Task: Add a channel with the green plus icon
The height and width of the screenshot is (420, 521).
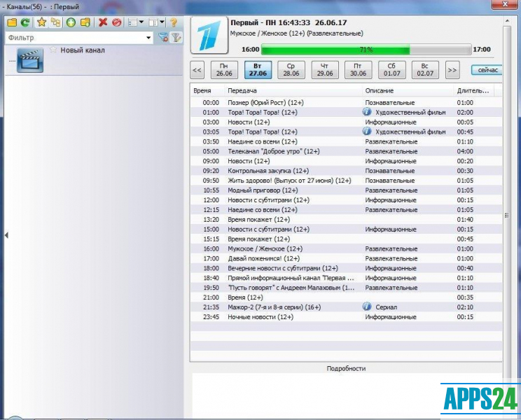Action: click(71, 22)
